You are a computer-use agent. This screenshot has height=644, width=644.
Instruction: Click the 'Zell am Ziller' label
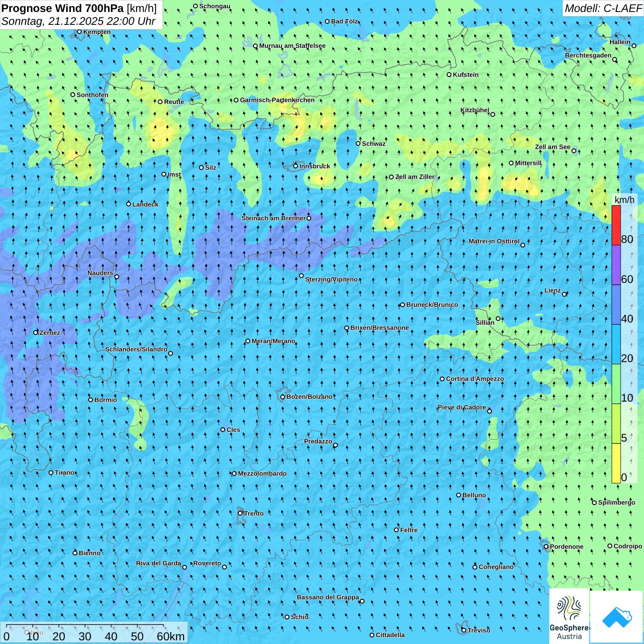414,177
